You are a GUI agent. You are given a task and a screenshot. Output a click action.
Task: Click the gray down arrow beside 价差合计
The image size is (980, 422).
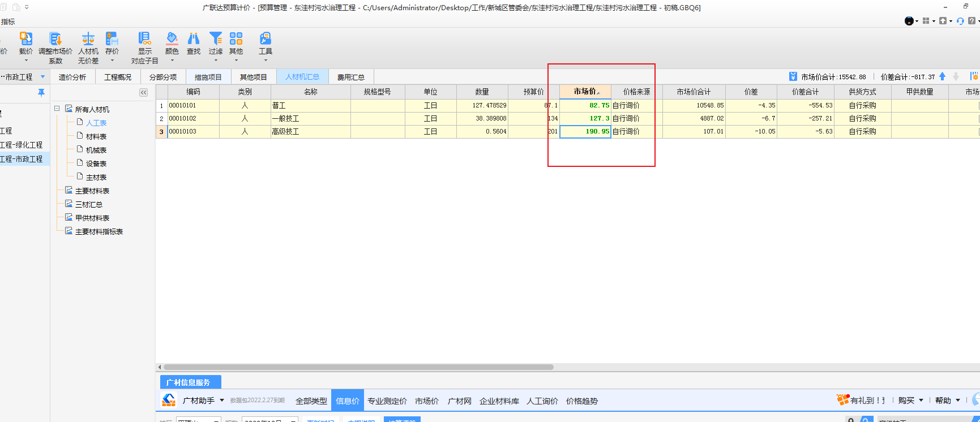coord(956,76)
